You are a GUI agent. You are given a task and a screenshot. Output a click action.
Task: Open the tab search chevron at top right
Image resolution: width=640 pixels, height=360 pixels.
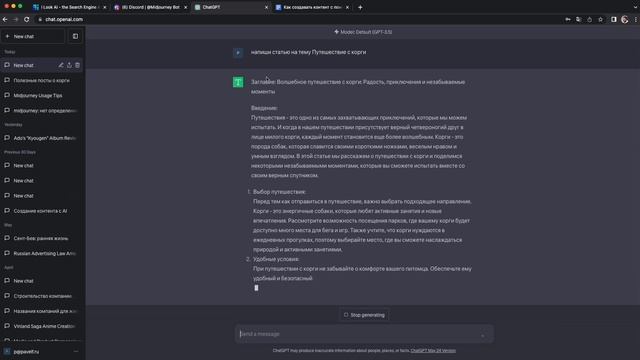point(635,7)
